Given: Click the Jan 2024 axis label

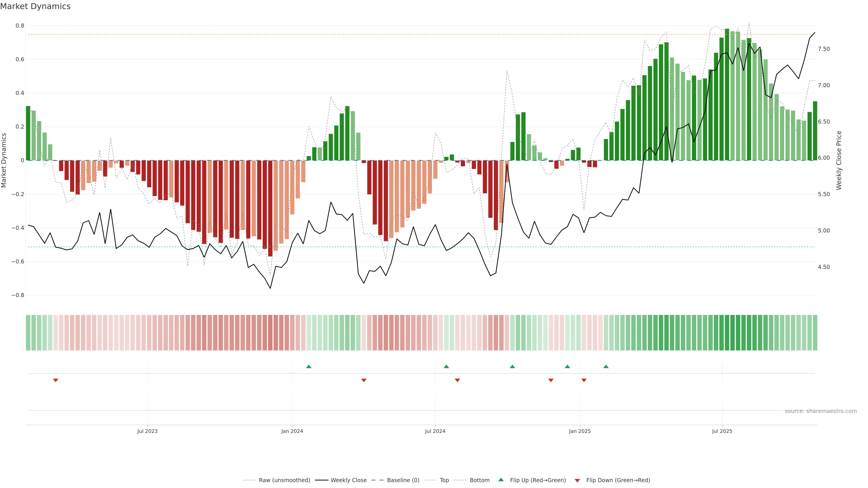Looking at the screenshot, I should [292, 431].
